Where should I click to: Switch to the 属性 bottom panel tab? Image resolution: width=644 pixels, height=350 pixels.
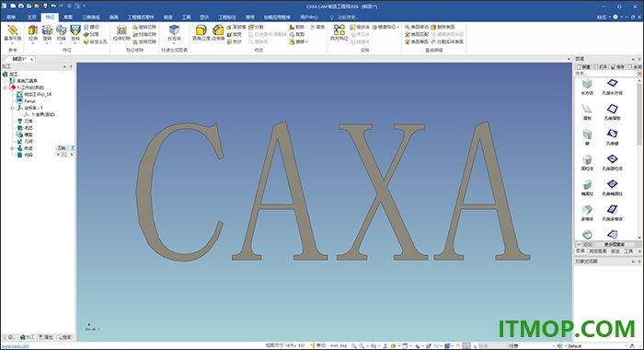[46, 337]
